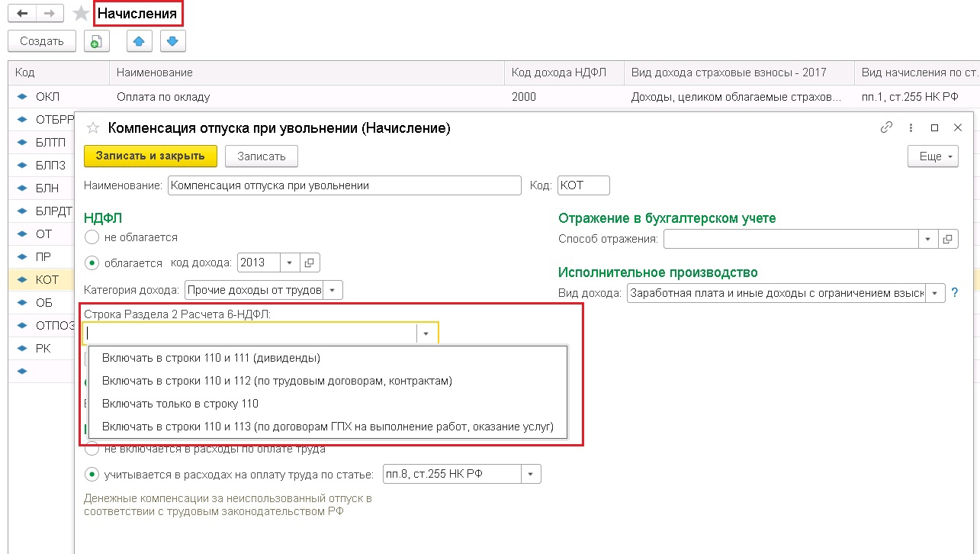Select the БЛПЗ row in list
The width and height of the screenshot is (980, 554).
(42, 166)
